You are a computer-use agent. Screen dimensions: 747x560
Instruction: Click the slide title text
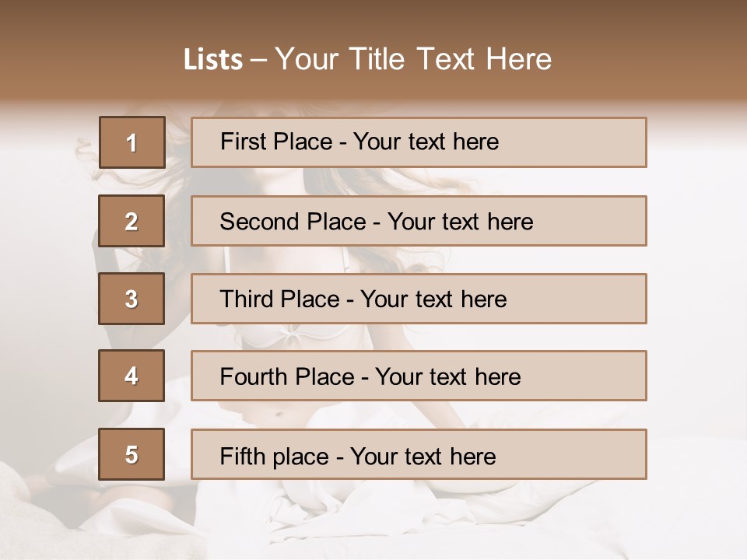pyautogui.click(x=367, y=59)
